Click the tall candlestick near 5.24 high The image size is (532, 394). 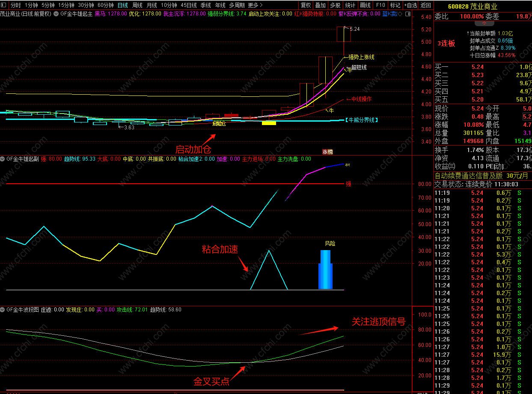344,34
